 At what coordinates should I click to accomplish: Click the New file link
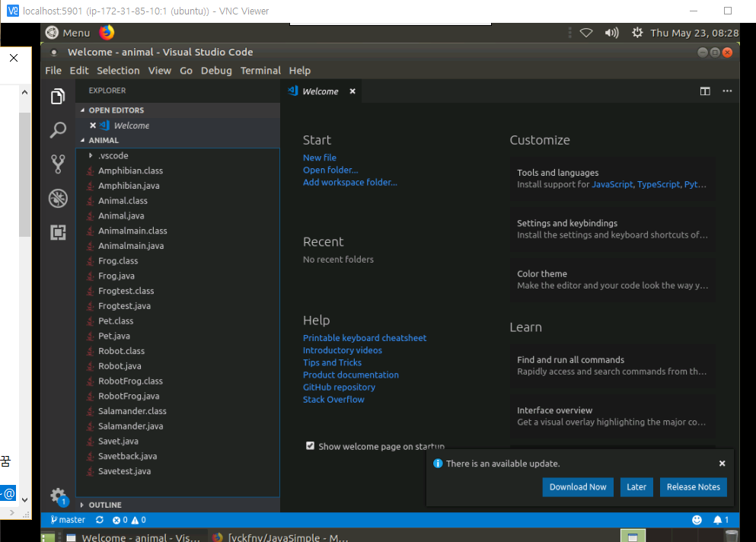coord(319,158)
